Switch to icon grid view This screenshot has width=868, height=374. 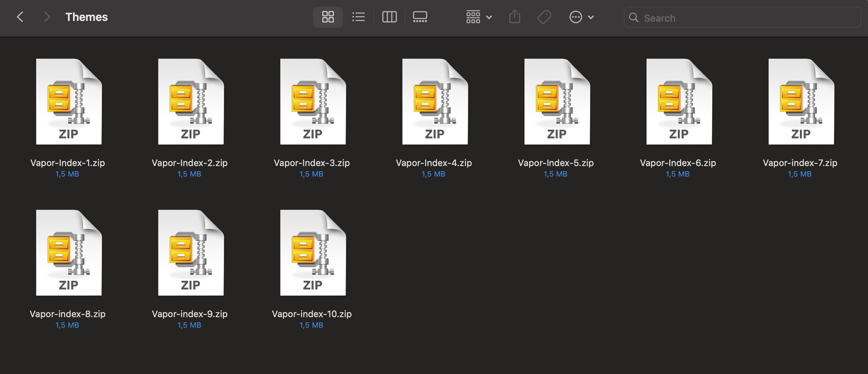pyautogui.click(x=328, y=17)
